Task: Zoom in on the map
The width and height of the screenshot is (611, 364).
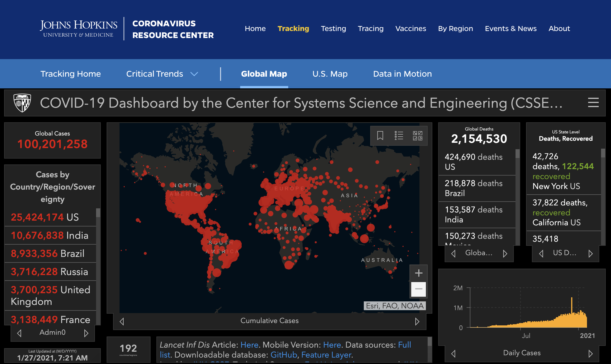Action: (419, 273)
